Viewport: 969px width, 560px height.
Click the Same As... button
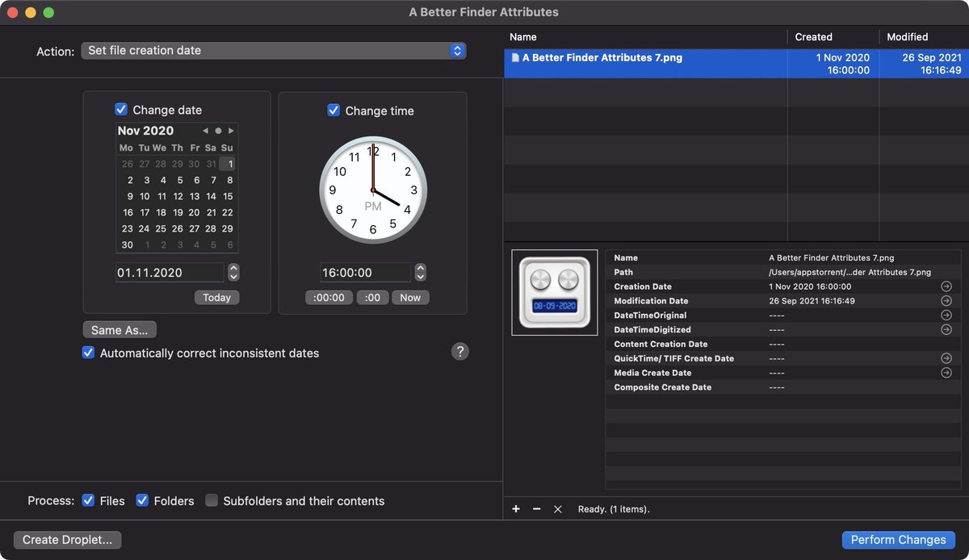[x=119, y=329]
